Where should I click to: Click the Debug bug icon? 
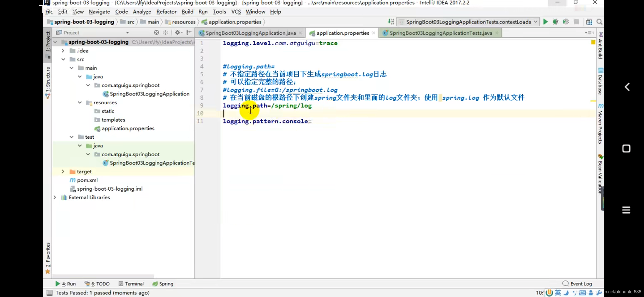coord(555,22)
